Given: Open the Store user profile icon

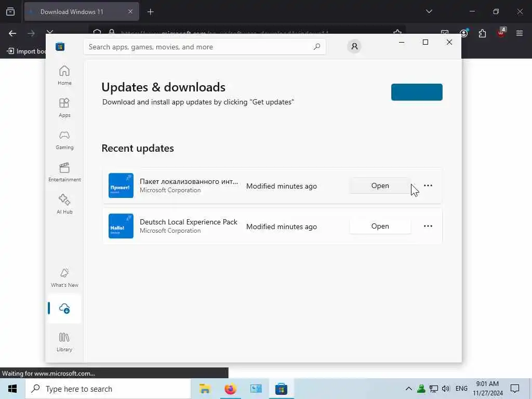Looking at the screenshot, I should click(354, 46).
